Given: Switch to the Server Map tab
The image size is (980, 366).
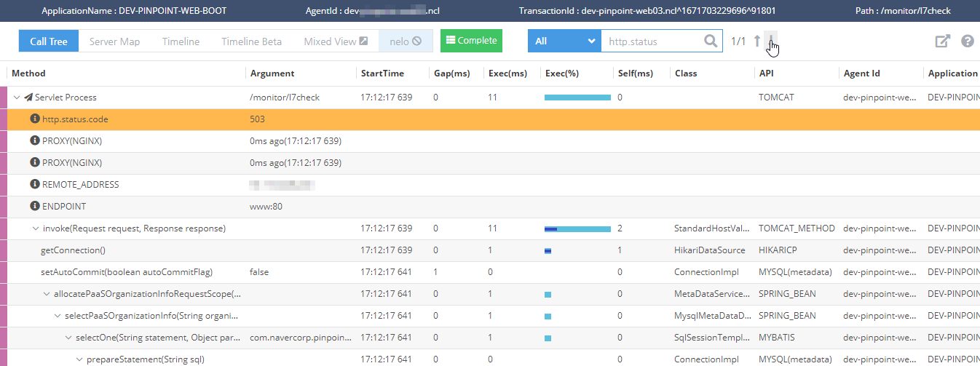Looking at the screenshot, I should pos(114,41).
